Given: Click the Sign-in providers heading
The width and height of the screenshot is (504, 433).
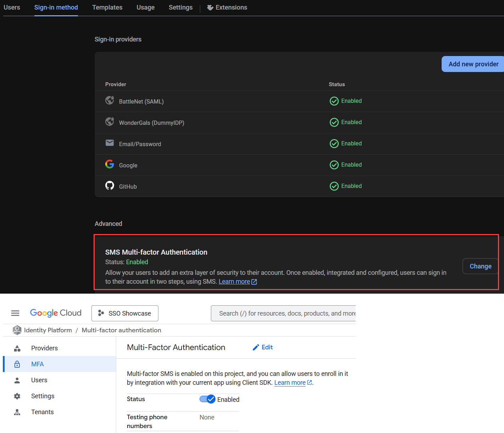Looking at the screenshot, I should click(118, 39).
